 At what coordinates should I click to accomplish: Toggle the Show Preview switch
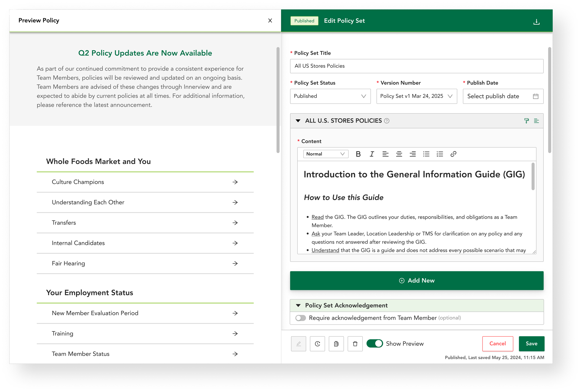[x=374, y=343]
